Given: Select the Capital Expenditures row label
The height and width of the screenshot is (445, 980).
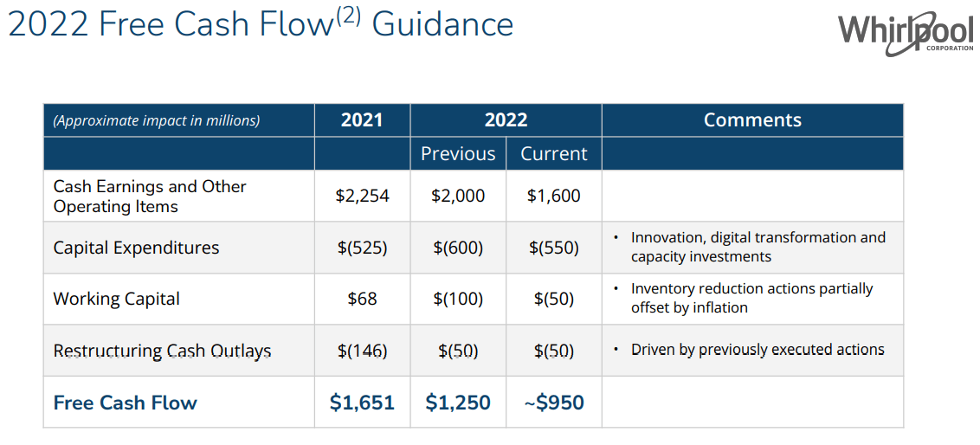Looking at the screenshot, I should click(136, 248).
